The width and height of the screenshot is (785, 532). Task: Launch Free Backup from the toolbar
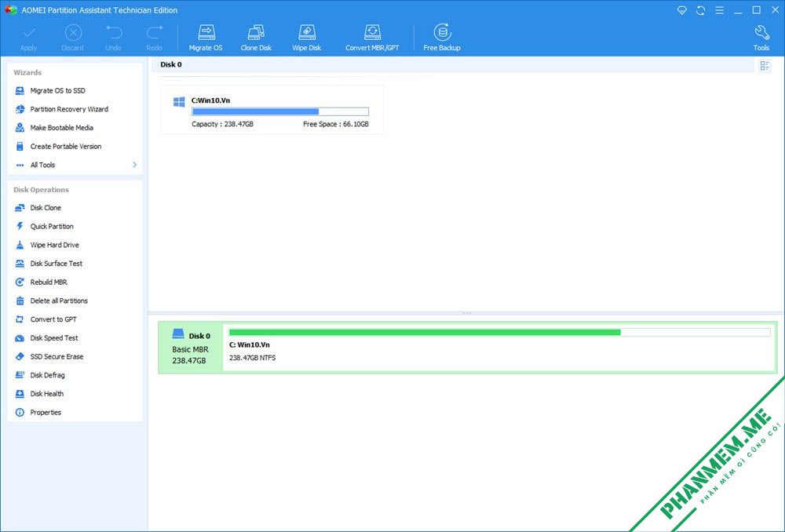click(x=441, y=38)
